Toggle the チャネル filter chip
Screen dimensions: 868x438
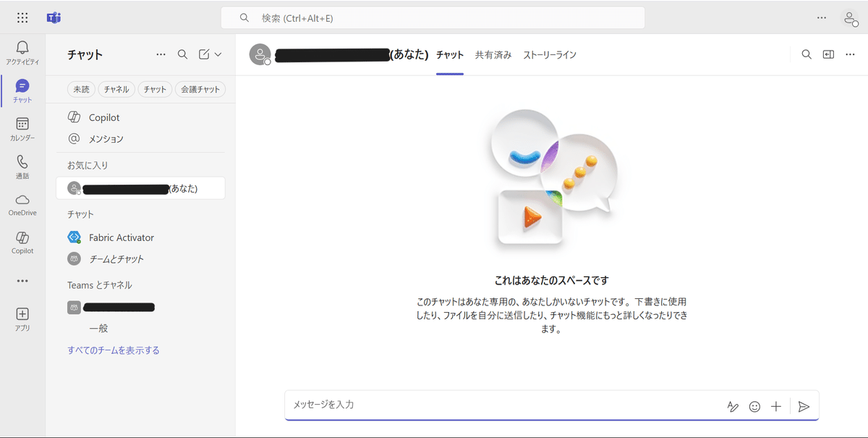click(116, 89)
